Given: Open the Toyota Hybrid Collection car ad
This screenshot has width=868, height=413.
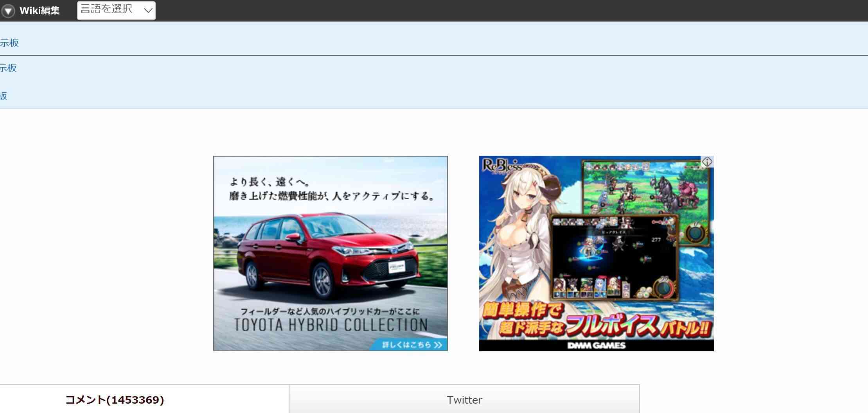Looking at the screenshot, I should (330, 254).
